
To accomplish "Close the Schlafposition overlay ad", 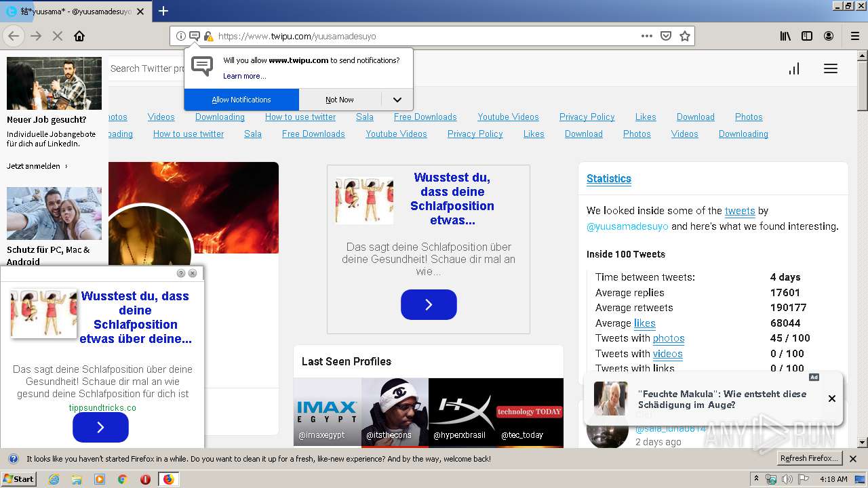I will pyautogui.click(x=193, y=273).
